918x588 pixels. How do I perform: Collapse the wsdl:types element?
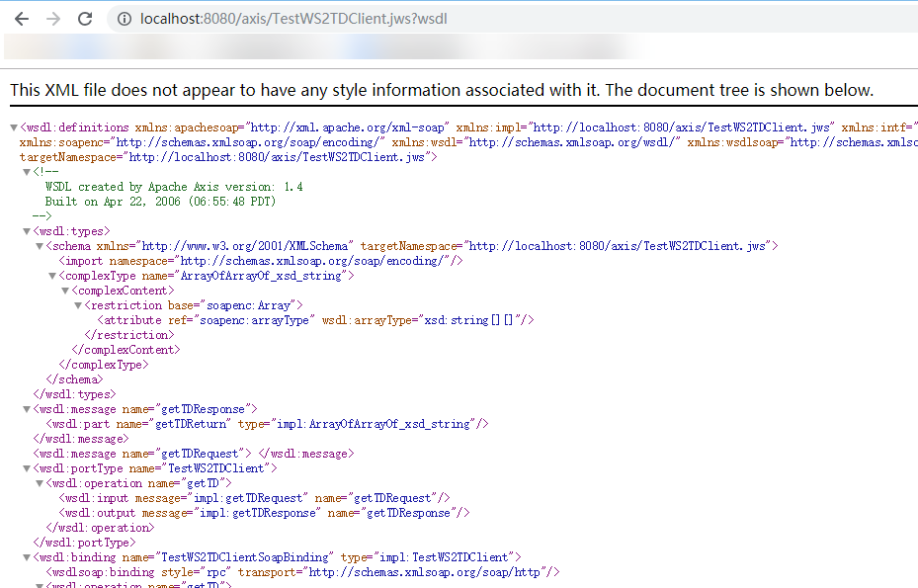[x=27, y=230]
